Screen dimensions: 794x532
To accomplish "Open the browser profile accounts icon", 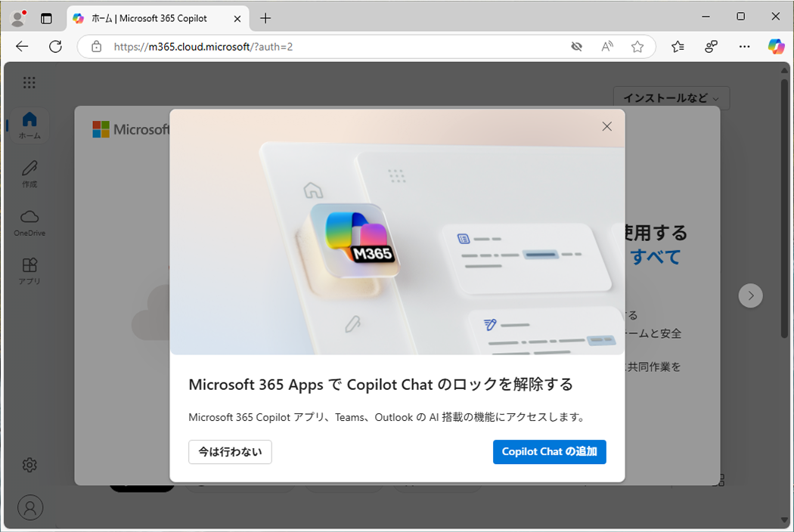I will pyautogui.click(x=711, y=47).
